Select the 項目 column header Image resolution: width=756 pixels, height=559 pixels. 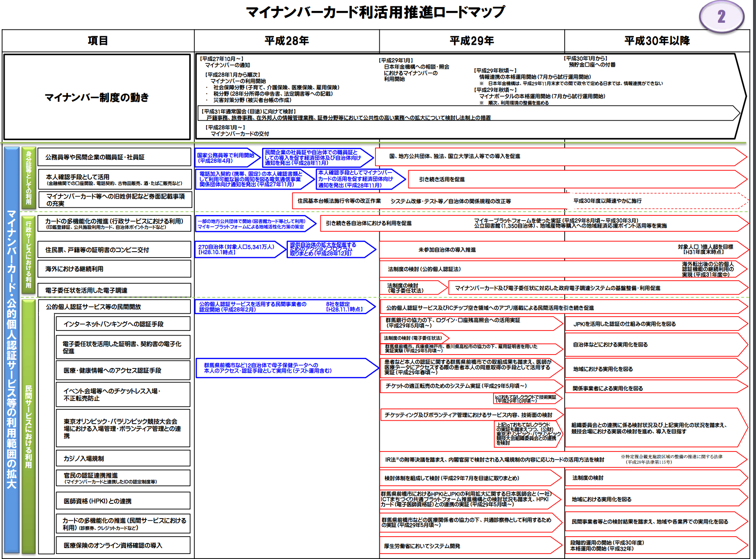(98, 40)
